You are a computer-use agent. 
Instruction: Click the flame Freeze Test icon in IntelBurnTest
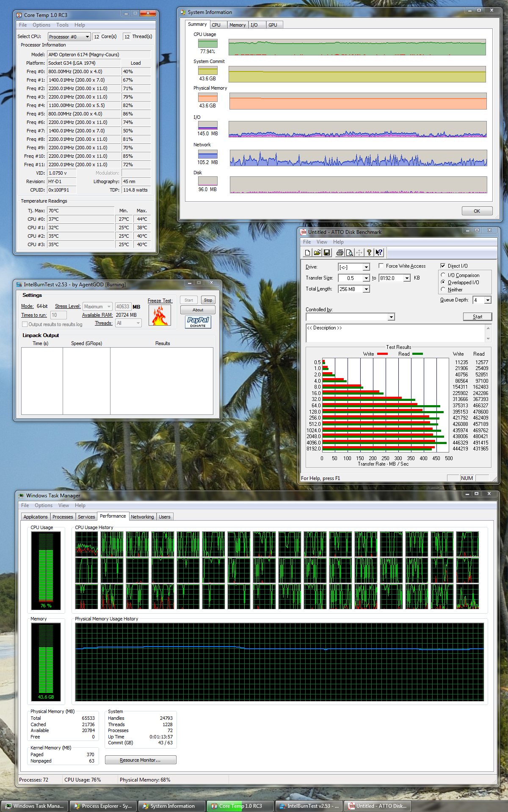[x=160, y=315]
